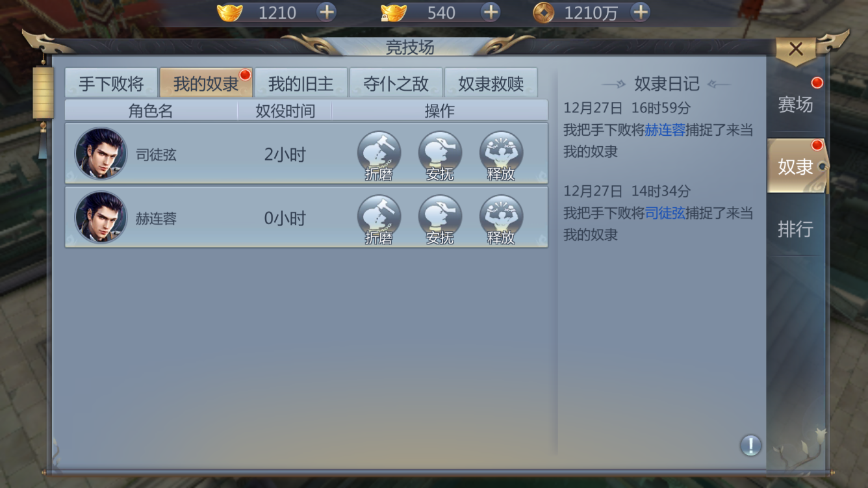The image size is (868, 488).
Task: Click 司徒弦 link in slave diary
Action: point(665,213)
